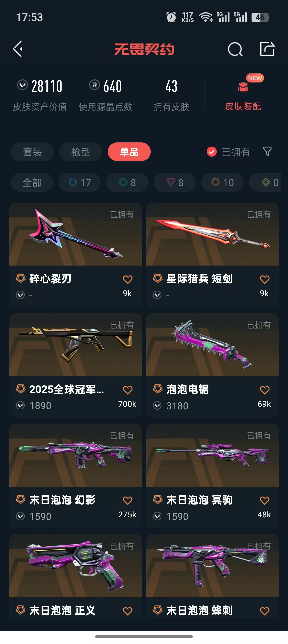Select the orange tier filter 10
This screenshot has height=644, width=288.
[x=223, y=183]
